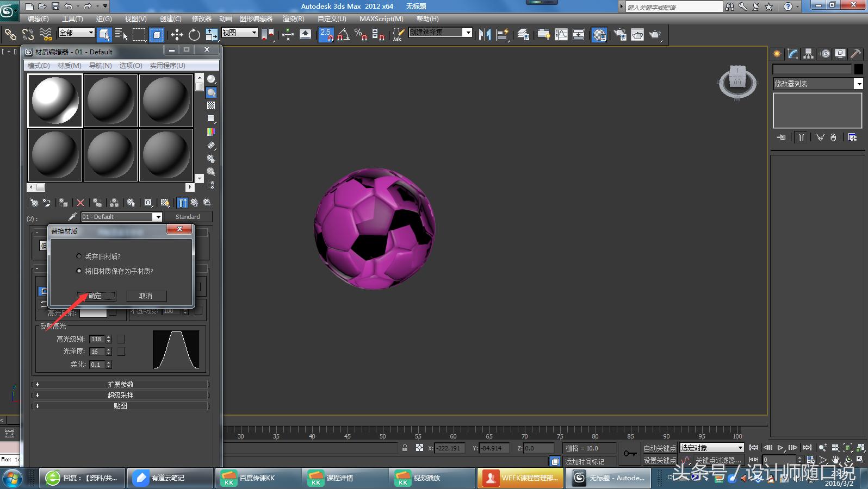Viewport: 868px width, 489px height.
Task: Click the black object color swatch
Action: coord(858,69)
